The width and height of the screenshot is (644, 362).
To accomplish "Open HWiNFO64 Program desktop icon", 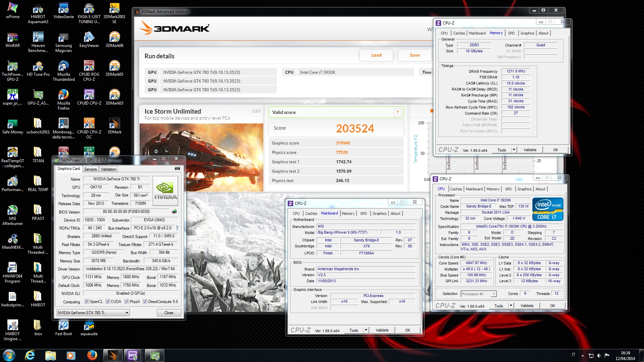I will pyautogui.click(x=13, y=273).
